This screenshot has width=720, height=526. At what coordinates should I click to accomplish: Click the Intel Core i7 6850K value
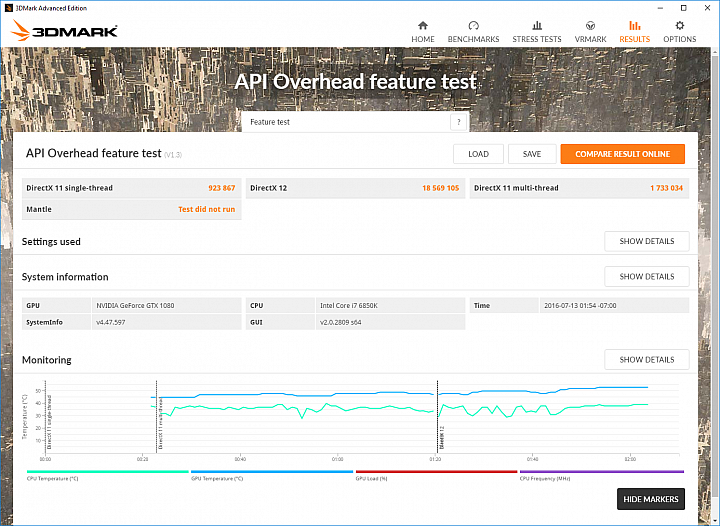[x=349, y=305]
